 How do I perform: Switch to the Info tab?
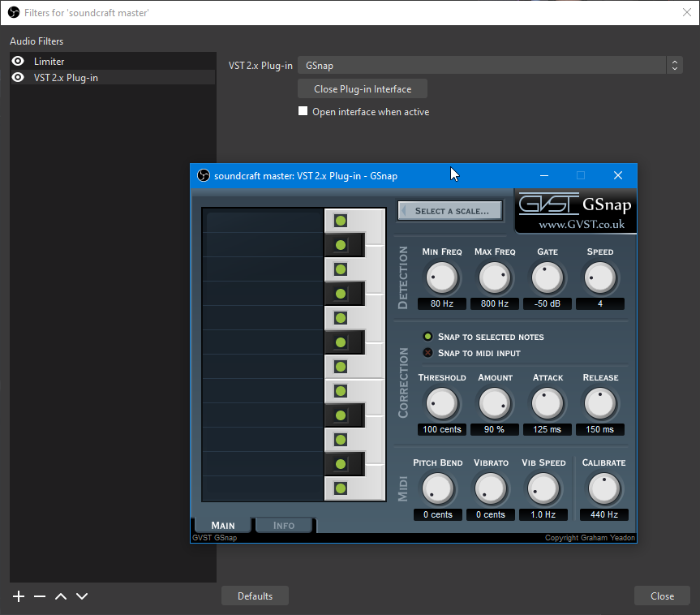pyautogui.click(x=284, y=525)
